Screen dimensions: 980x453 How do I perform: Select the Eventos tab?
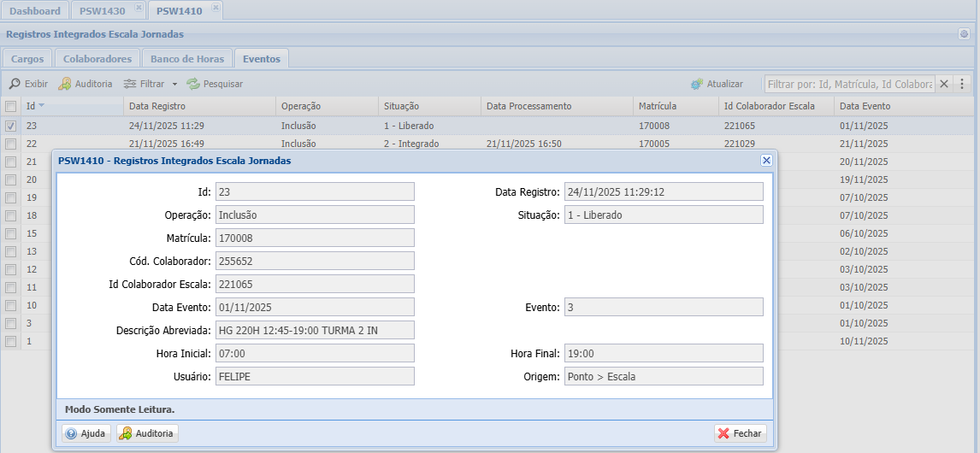coord(262,59)
